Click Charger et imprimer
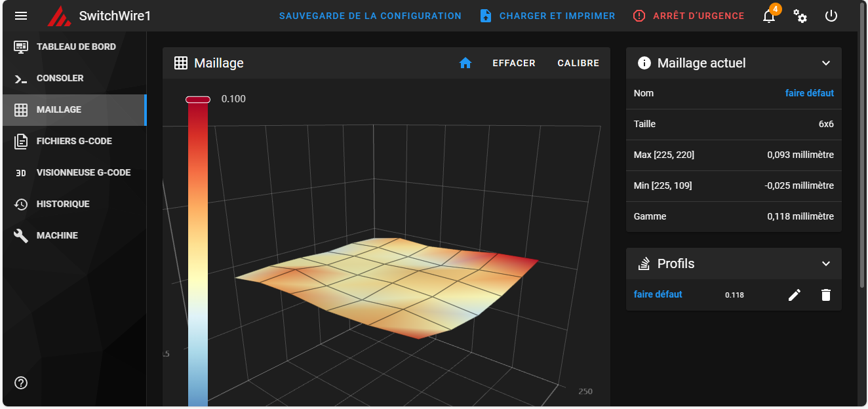The width and height of the screenshot is (868, 409). click(x=557, y=16)
